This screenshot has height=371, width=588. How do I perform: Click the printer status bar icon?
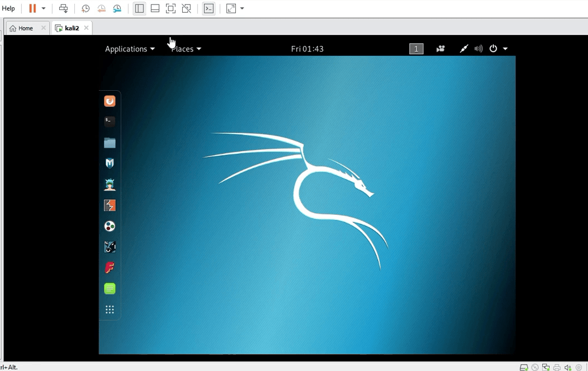[557, 367]
